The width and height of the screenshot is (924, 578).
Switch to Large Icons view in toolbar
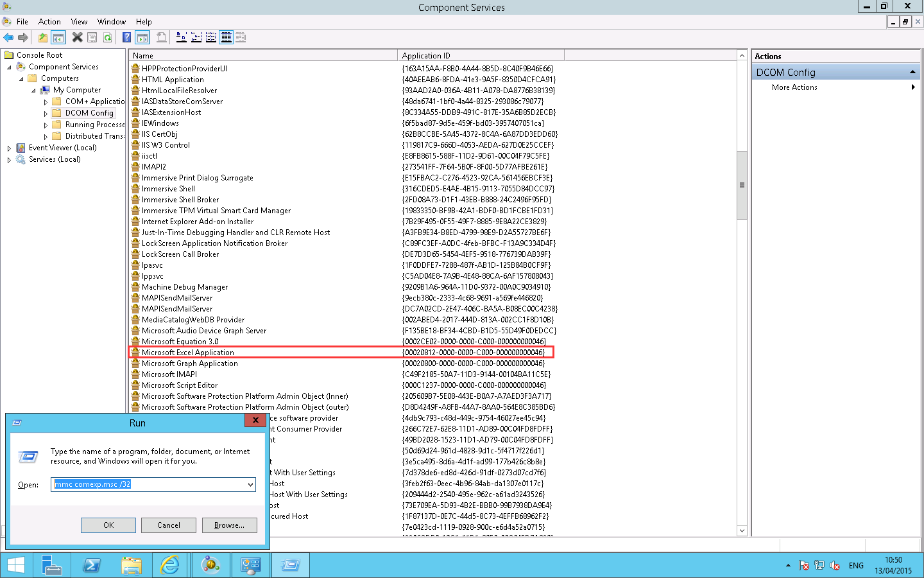point(182,38)
